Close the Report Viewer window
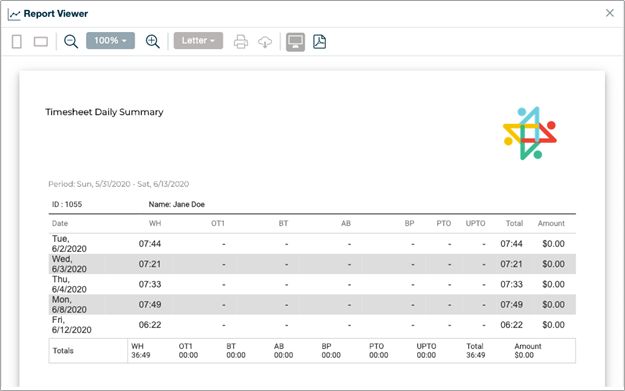Image resolution: width=625 pixels, height=391 pixels. [609, 13]
